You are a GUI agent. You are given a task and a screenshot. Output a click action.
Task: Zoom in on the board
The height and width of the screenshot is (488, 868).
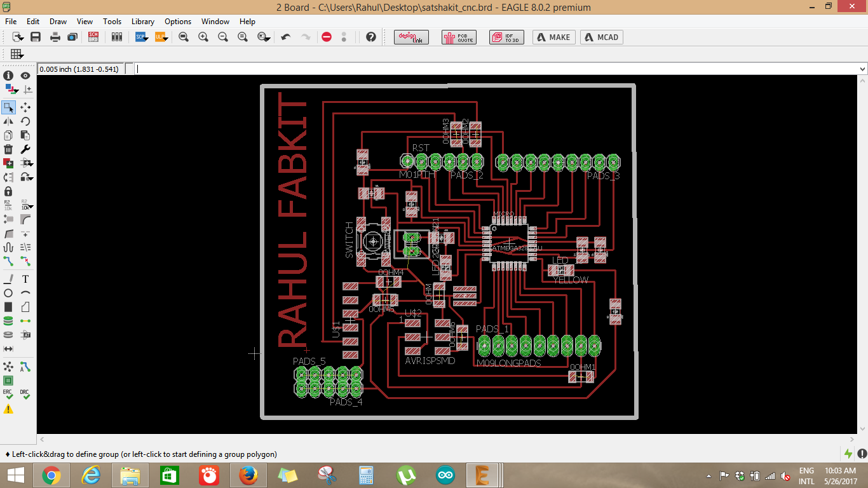(x=203, y=37)
